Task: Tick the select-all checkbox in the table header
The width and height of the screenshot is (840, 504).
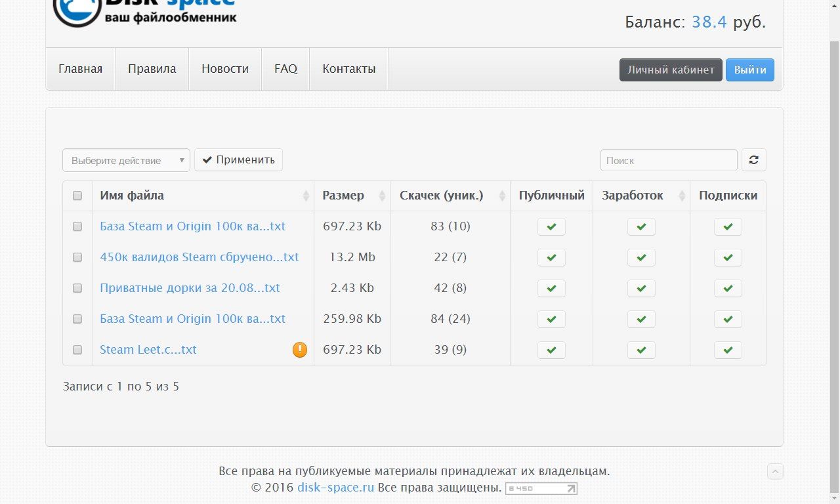Action: point(77,196)
